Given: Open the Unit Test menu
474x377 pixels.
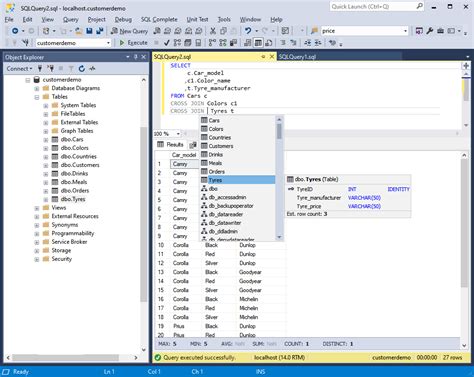Looking at the screenshot, I should click(x=197, y=19).
